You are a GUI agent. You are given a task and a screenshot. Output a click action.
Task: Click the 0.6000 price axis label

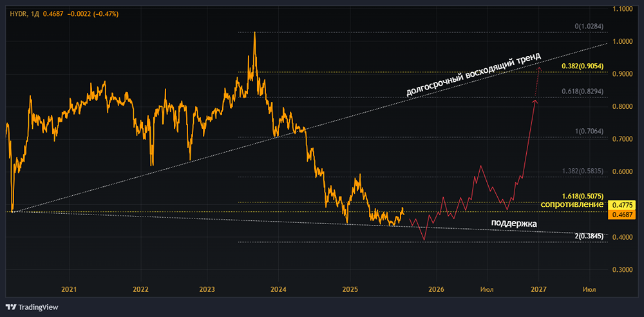point(622,172)
